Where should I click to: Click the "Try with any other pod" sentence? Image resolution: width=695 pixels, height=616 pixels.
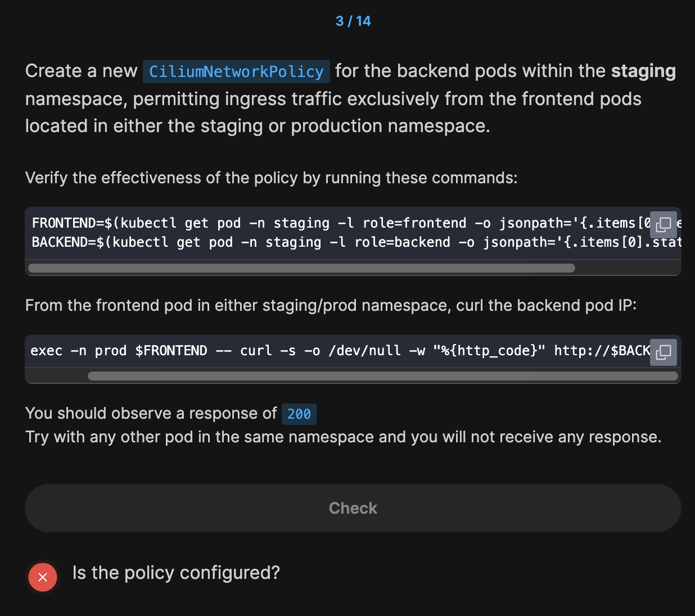pos(343,437)
